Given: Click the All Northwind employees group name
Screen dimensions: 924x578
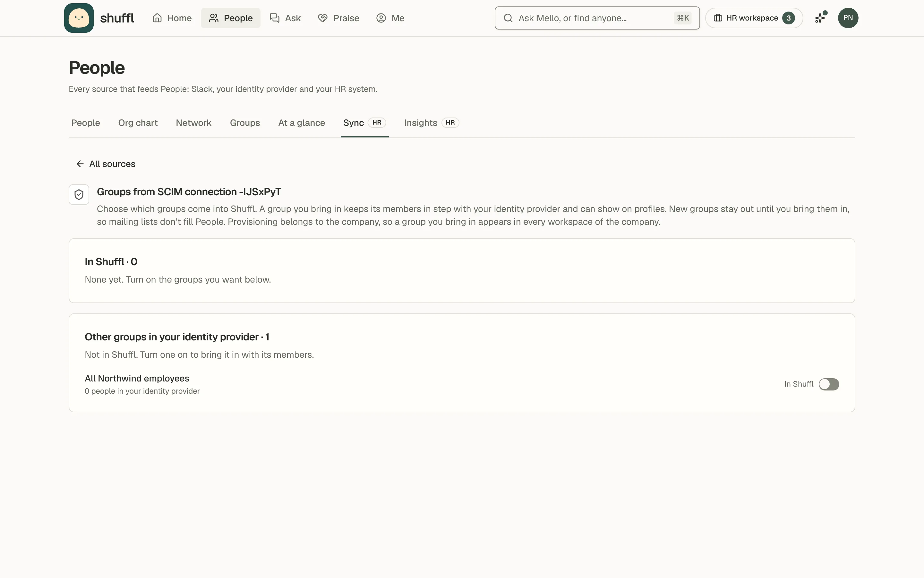Looking at the screenshot, I should click(137, 379).
